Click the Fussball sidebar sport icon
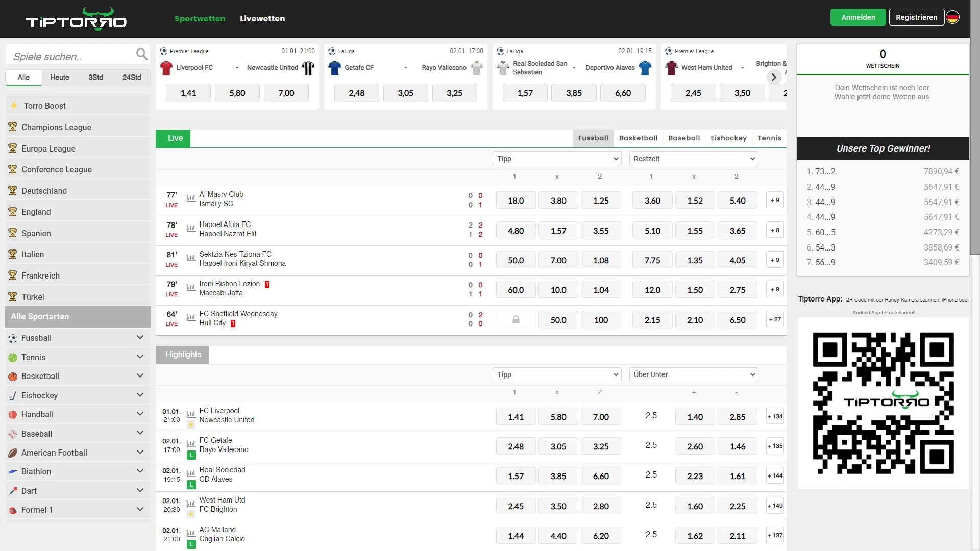Screen dimensions: 980x551 12,337
